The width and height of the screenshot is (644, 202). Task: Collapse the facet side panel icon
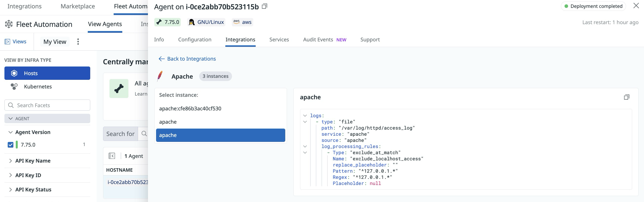[112, 156]
